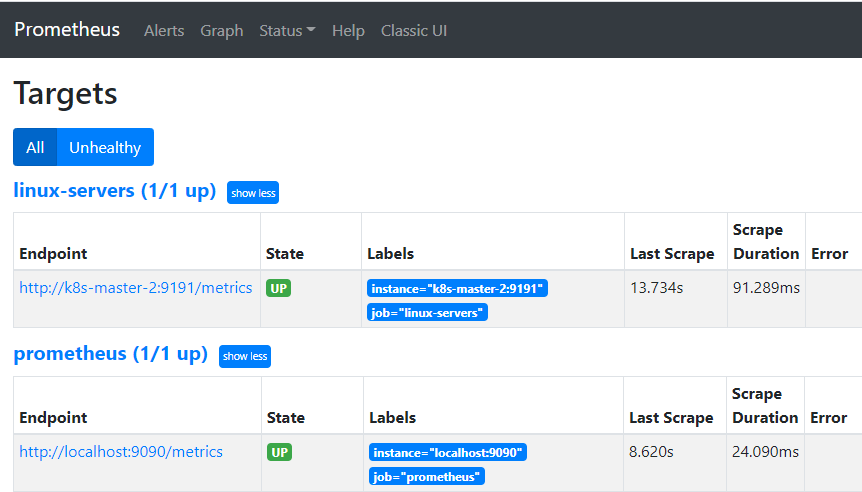Image resolution: width=862 pixels, height=492 pixels.
Task: Click Endpoint header in linux-servers table
Action: pyautogui.click(x=53, y=254)
